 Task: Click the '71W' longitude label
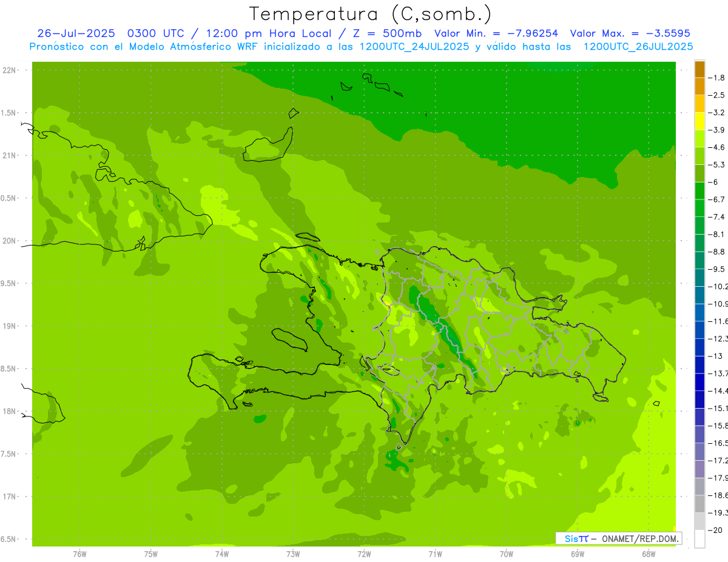click(435, 554)
